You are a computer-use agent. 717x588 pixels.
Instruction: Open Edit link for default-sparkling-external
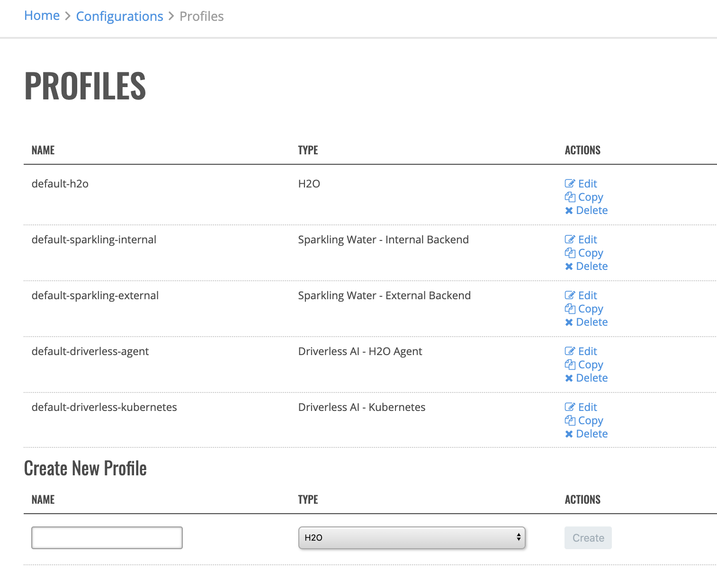pyautogui.click(x=587, y=295)
